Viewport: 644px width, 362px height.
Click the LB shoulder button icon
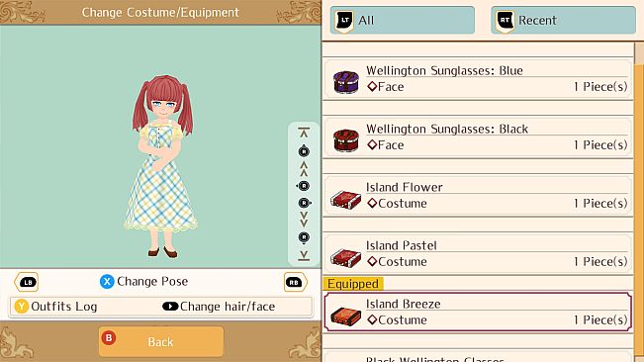(27, 282)
